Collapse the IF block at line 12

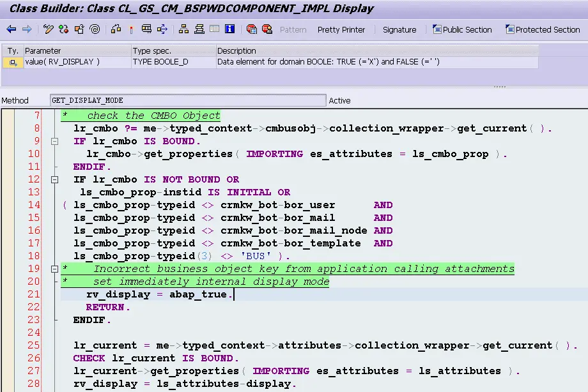(55, 179)
